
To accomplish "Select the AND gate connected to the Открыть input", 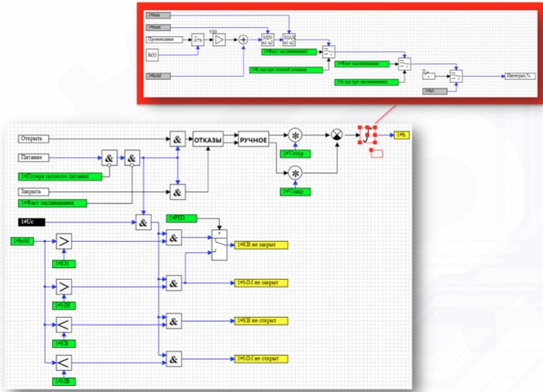I will [177, 139].
